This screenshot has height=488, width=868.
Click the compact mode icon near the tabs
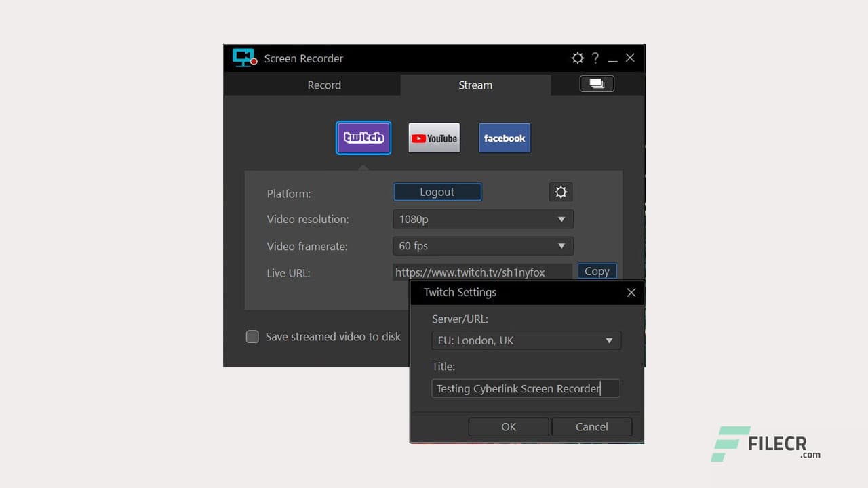pyautogui.click(x=596, y=83)
